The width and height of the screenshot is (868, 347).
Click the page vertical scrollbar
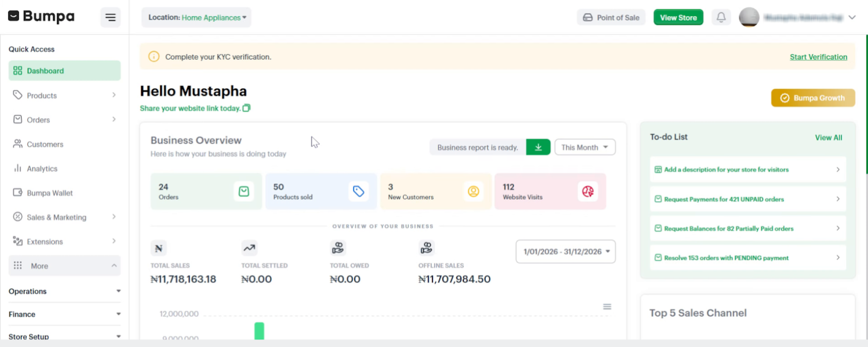coord(866,104)
